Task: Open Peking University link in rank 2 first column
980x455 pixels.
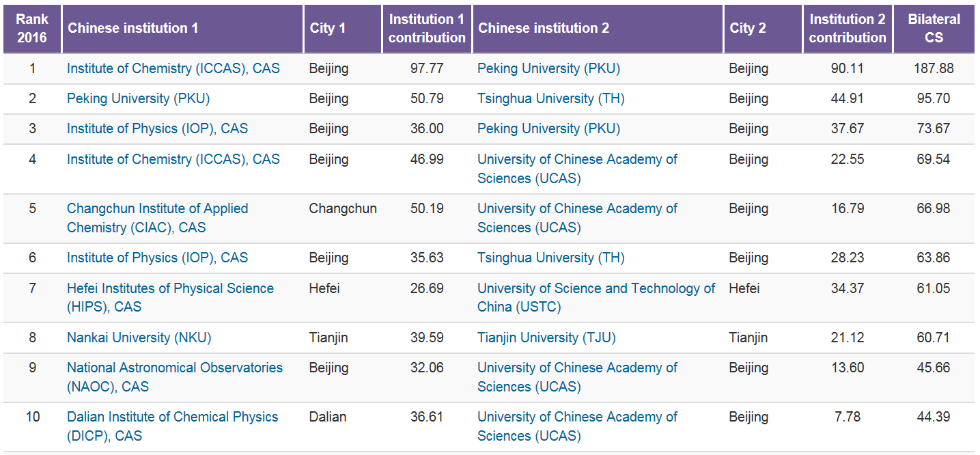Action: point(138,98)
